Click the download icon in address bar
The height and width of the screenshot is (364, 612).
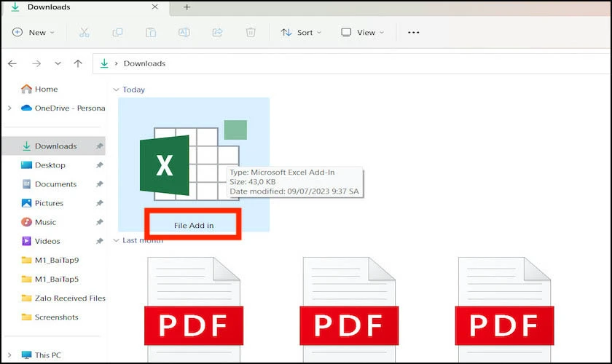(x=104, y=63)
